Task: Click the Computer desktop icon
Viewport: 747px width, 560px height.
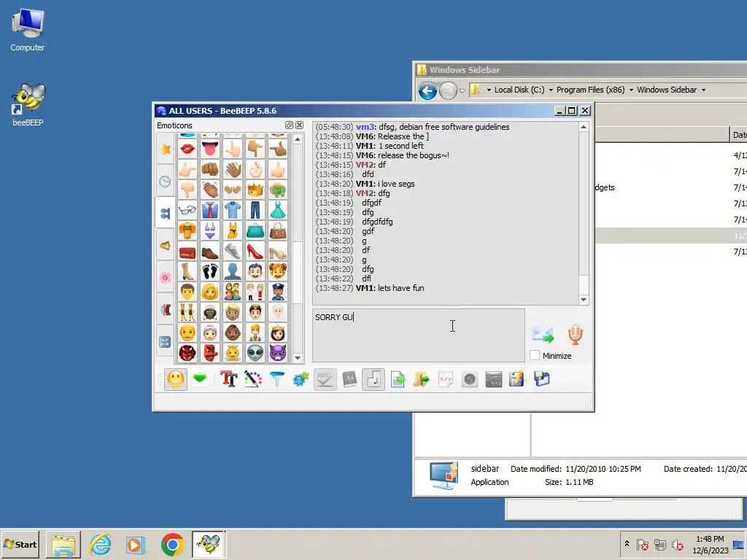Action: (x=28, y=30)
